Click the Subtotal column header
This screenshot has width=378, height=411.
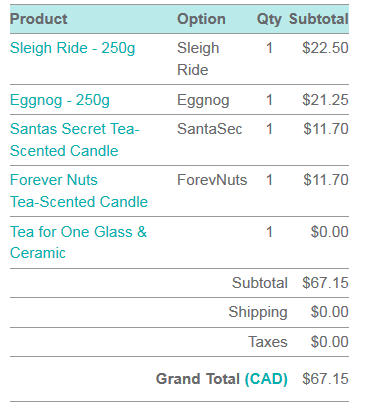click(319, 19)
